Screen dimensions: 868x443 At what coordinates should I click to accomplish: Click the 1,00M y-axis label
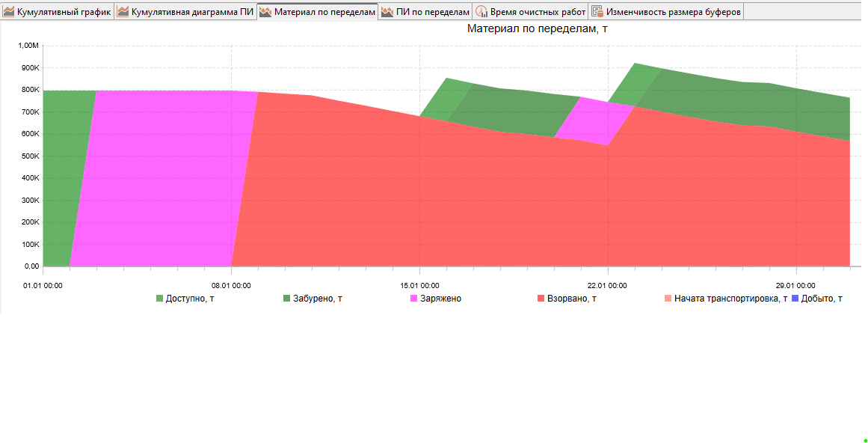tap(28, 46)
